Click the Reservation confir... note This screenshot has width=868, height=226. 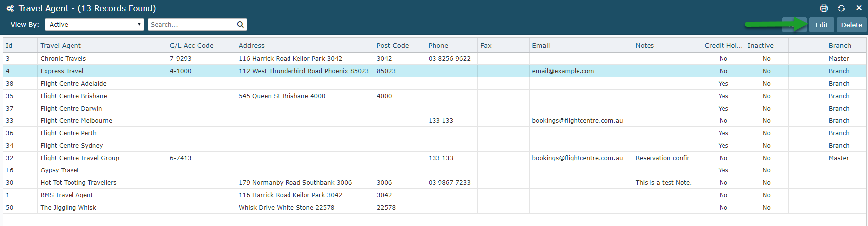665,158
